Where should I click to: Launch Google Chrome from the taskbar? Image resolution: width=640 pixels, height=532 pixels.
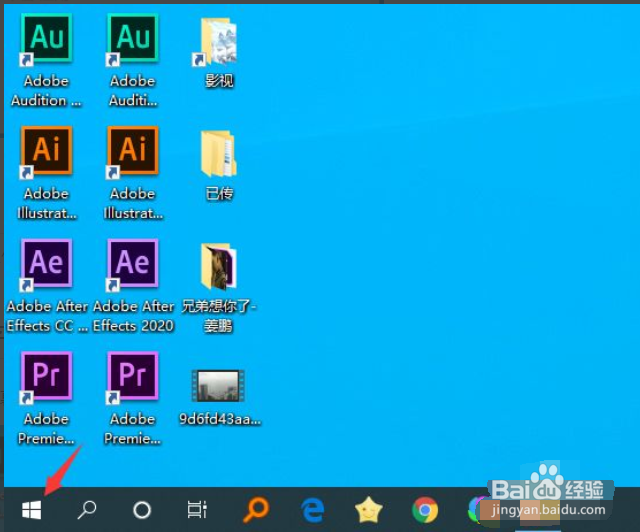point(425,510)
